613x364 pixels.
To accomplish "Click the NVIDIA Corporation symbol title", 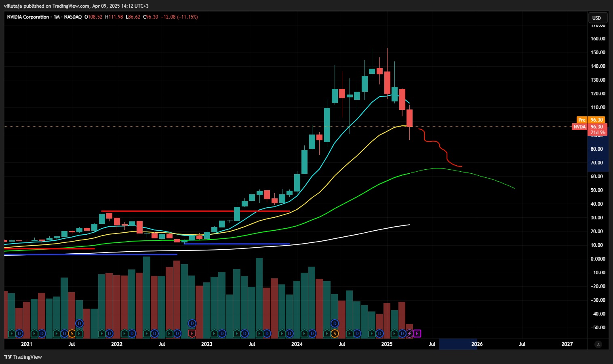I will coord(28,17).
